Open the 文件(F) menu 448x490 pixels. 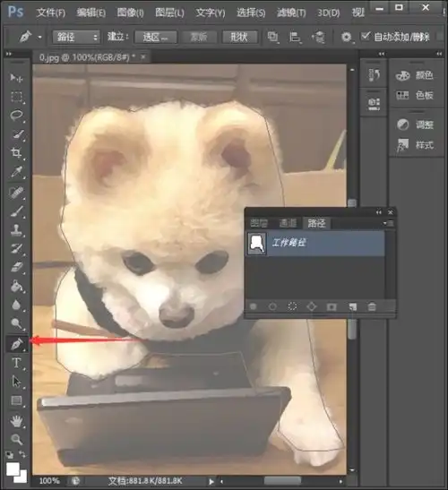click(51, 13)
